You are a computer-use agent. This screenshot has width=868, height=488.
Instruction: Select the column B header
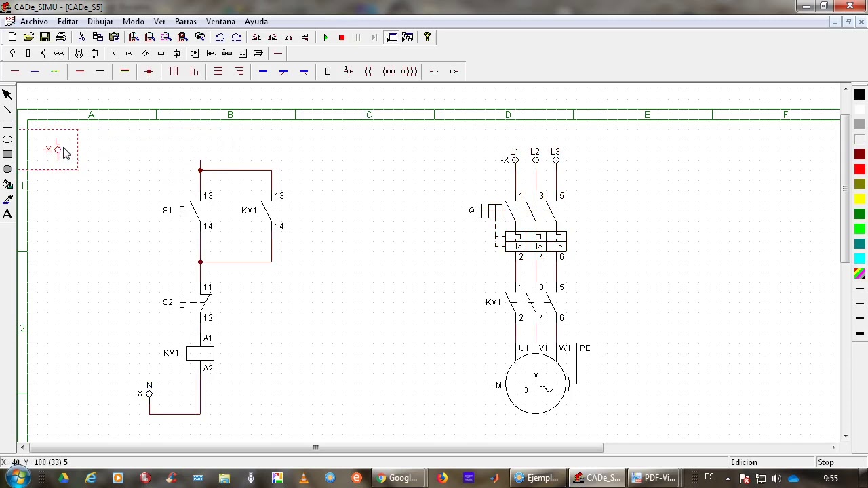230,115
